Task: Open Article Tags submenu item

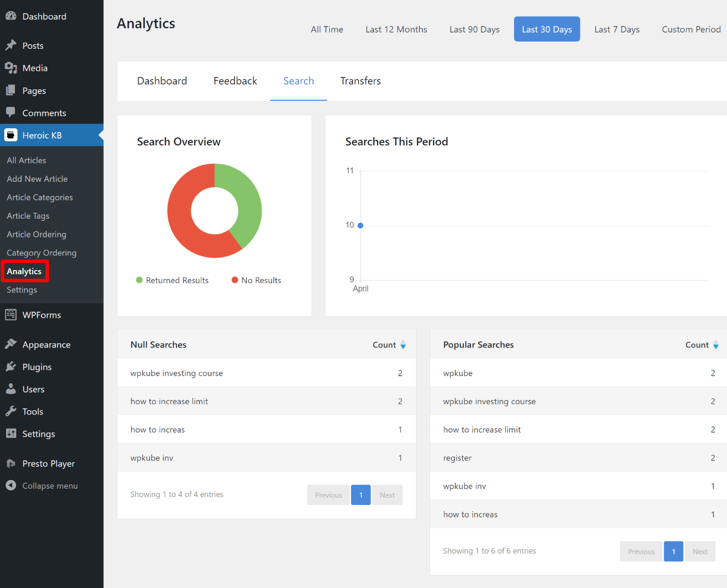Action: click(x=28, y=216)
